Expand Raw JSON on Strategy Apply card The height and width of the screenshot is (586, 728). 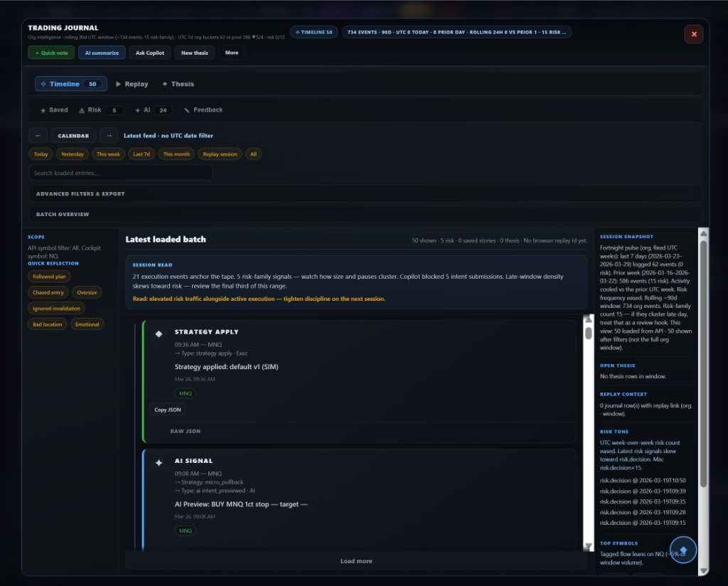click(x=186, y=431)
